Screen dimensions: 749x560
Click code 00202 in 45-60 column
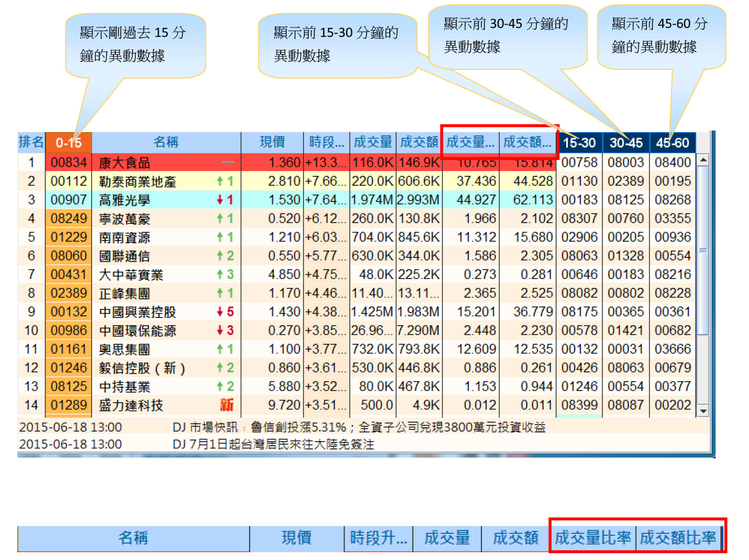tap(673, 405)
